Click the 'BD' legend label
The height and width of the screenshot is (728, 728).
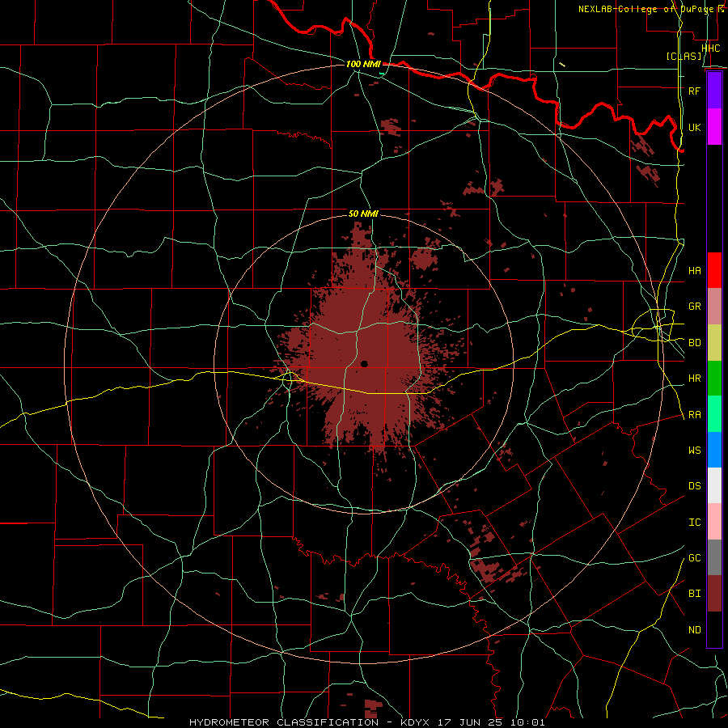(694, 343)
